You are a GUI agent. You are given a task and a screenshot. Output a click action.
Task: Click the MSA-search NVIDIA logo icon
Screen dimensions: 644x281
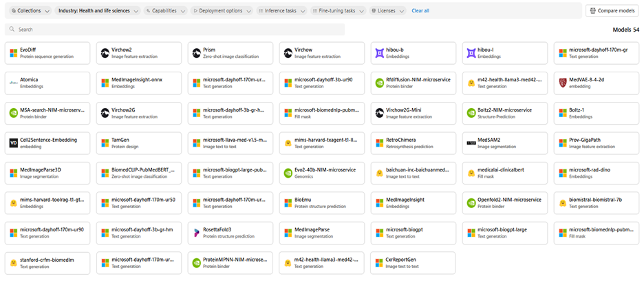13,113
